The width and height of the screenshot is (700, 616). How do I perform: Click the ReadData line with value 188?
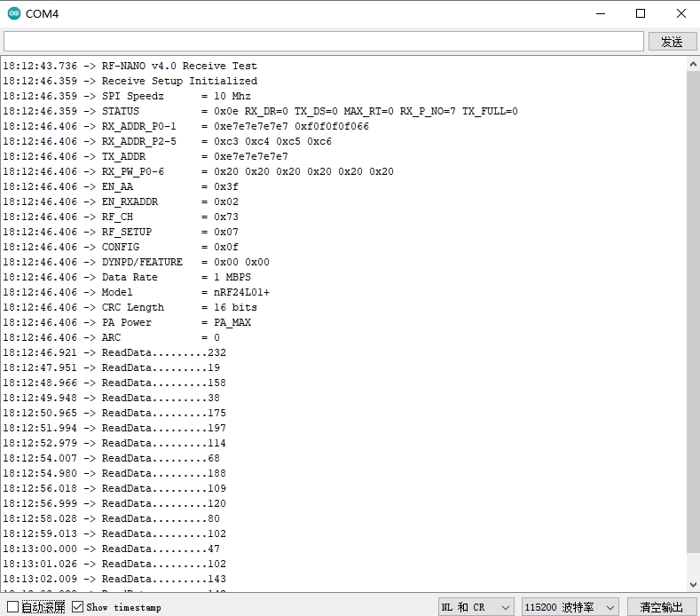coord(114,473)
